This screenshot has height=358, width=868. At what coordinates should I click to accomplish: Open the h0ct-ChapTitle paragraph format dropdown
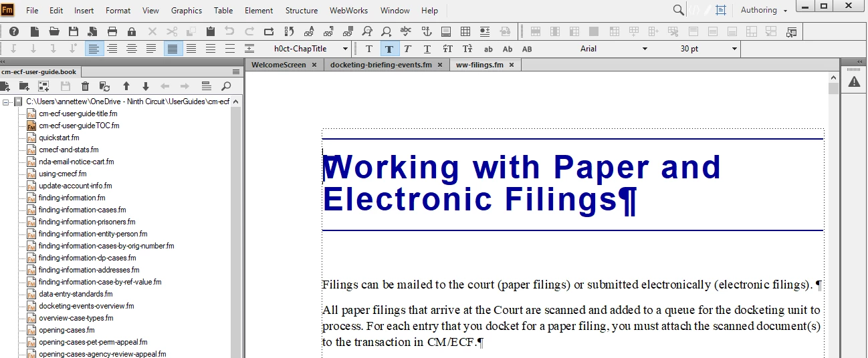(x=345, y=49)
